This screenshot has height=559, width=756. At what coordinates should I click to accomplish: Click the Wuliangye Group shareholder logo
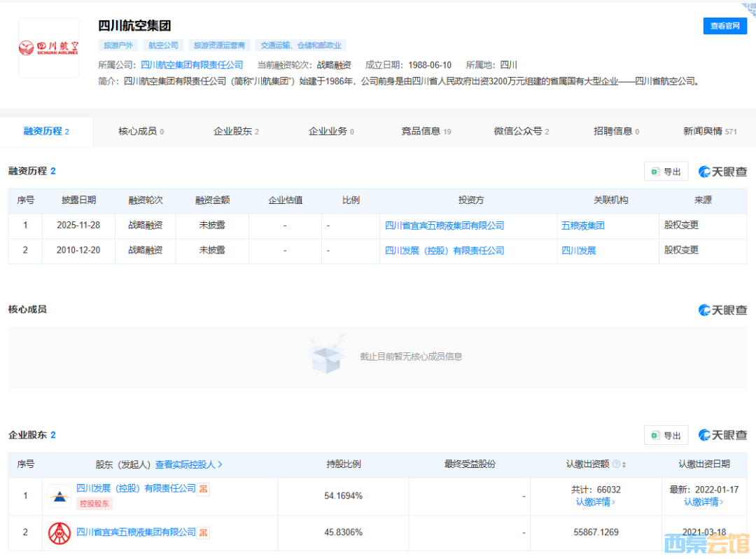pyautogui.click(x=59, y=533)
